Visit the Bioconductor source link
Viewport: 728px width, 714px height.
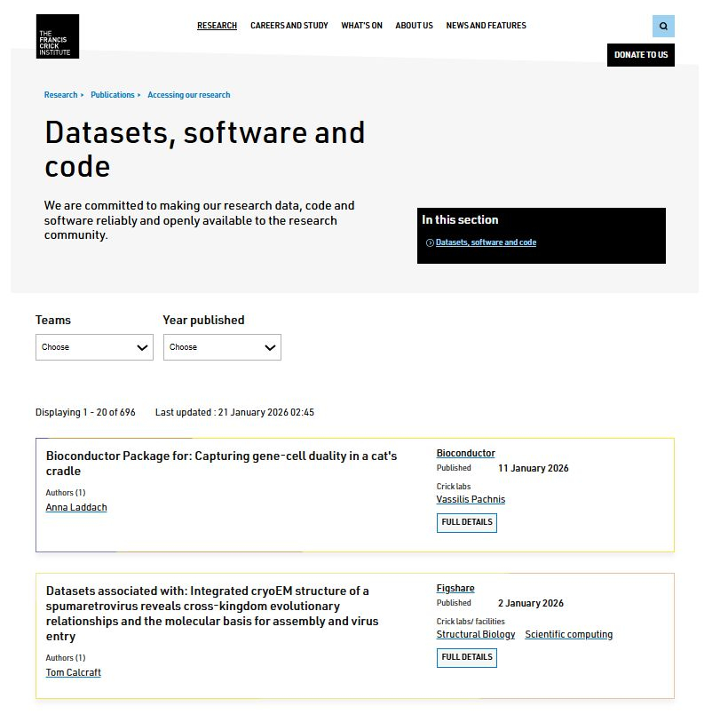[465, 453]
